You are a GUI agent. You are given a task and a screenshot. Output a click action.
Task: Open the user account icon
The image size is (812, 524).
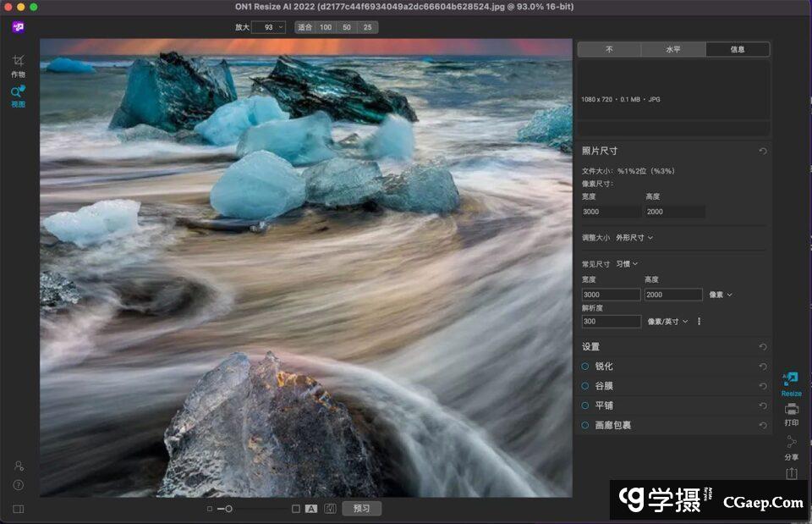(18, 466)
